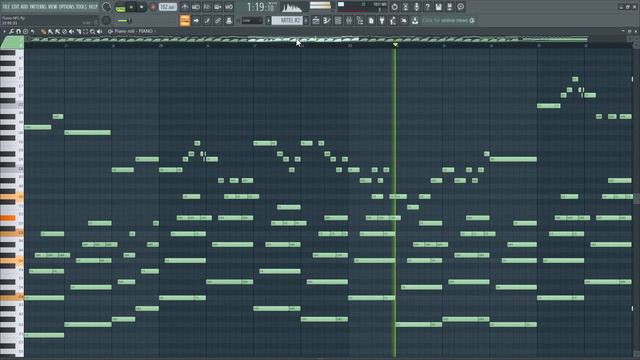Viewport: 640px width, 360px height.
Task: Open the plugin picker plug icon
Action: [x=382, y=20]
